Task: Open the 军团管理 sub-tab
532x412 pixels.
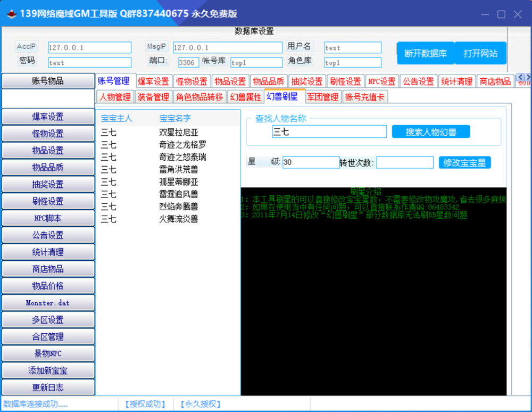Action: coord(322,97)
